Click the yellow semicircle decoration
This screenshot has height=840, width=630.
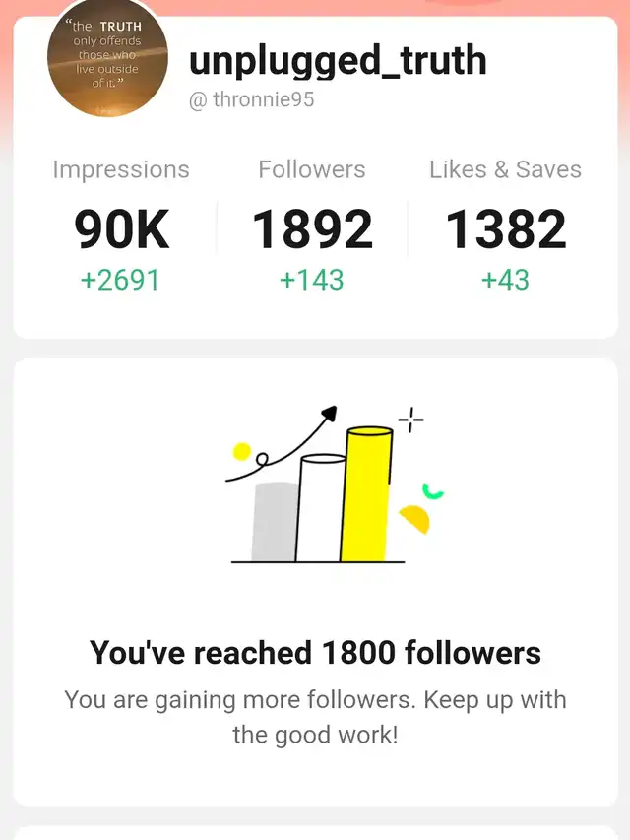point(415,519)
